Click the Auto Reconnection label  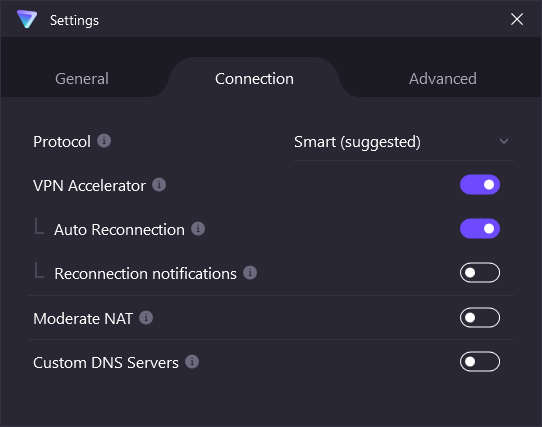point(119,230)
